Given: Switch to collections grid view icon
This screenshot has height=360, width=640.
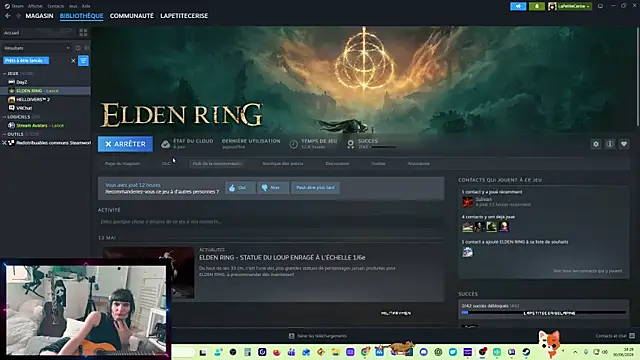Looking at the screenshot, I should pyautogui.click(x=83, y=33).
